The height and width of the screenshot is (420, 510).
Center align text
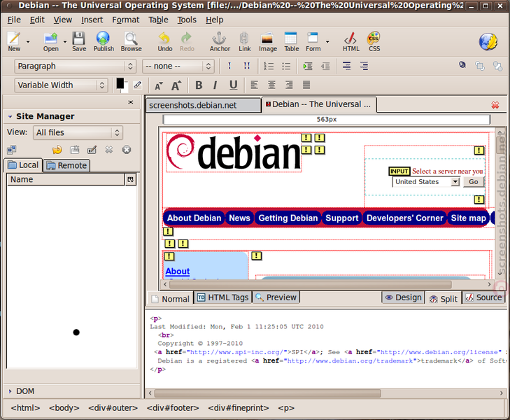[271, 85]
